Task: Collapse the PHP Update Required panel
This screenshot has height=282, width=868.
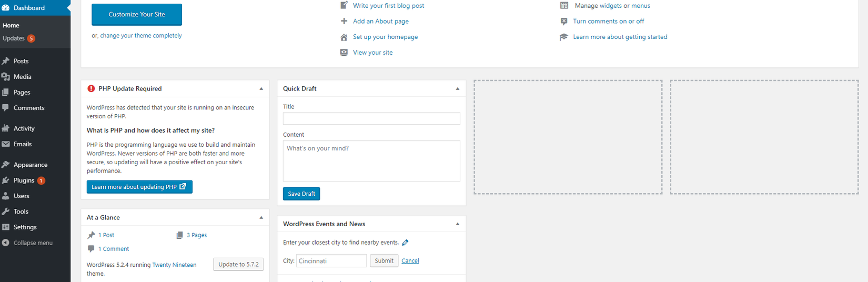Action: point(261,89)
